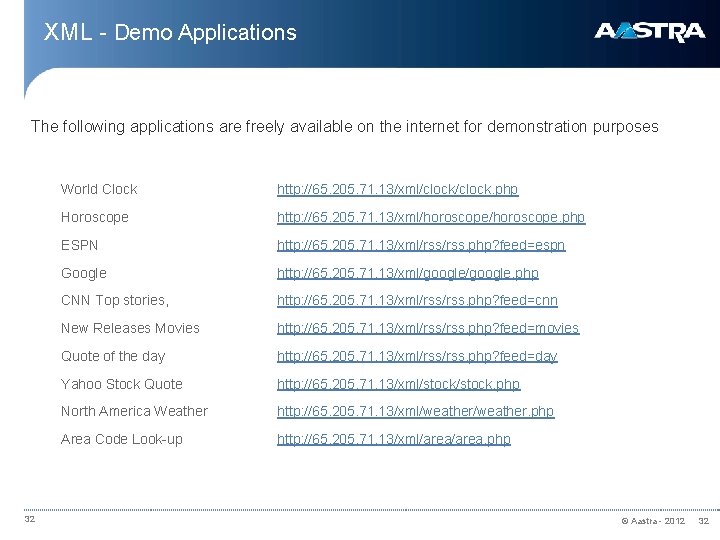Open the Yahoo stock.php link
The image size is (720, 540).
399,384
